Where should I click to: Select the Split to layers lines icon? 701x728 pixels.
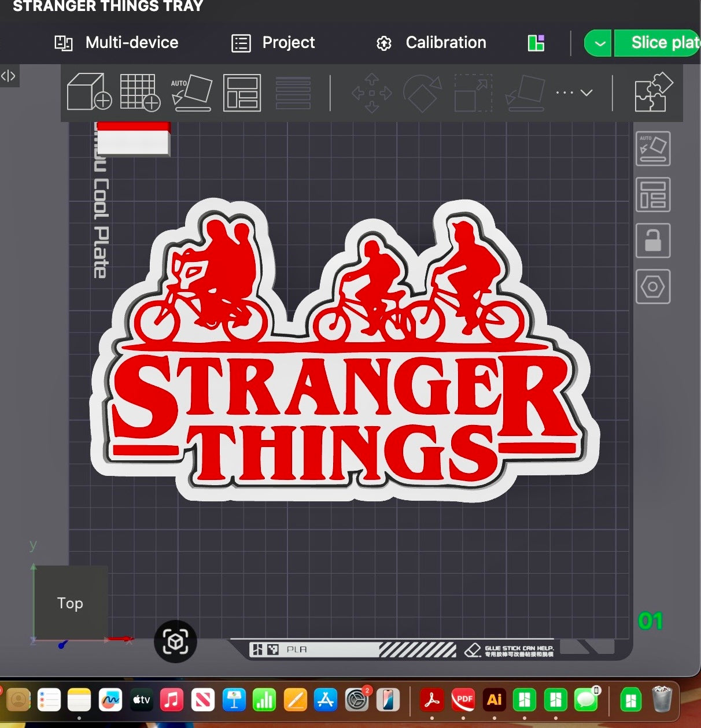(x=293, y=93)
